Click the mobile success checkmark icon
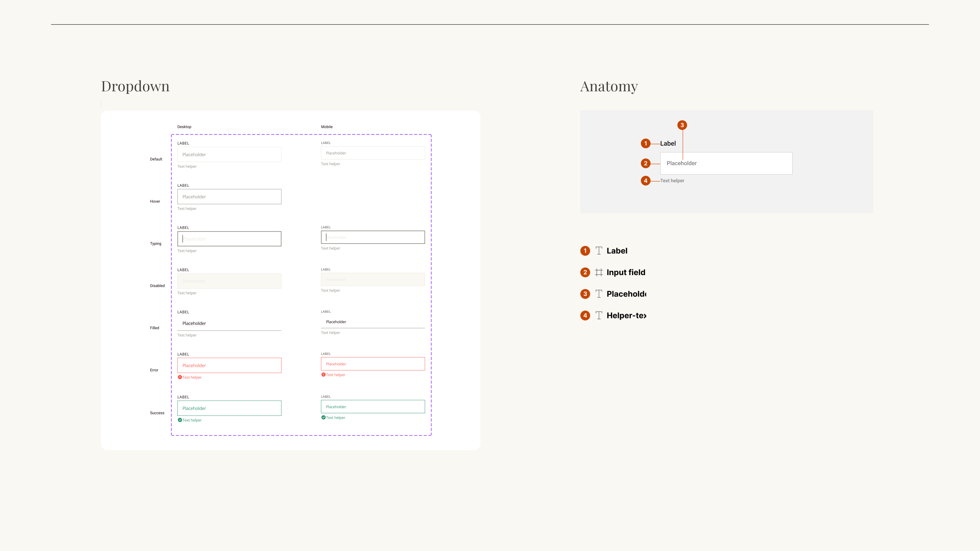Viewport: 980px width, 551px height. [323, 418]
